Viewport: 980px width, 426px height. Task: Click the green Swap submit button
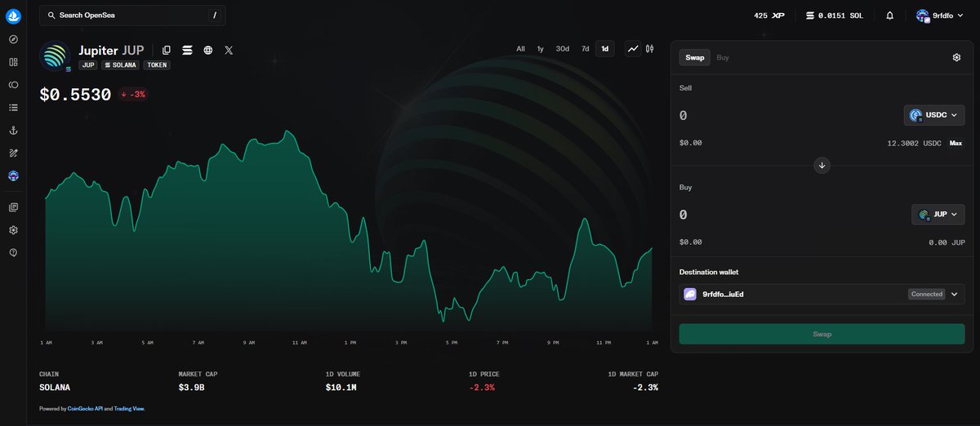click(822, 334)
